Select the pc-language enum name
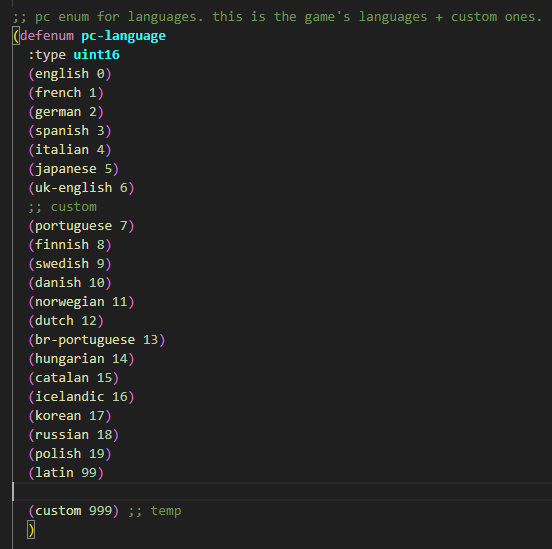552x549 pixels. 123,36
